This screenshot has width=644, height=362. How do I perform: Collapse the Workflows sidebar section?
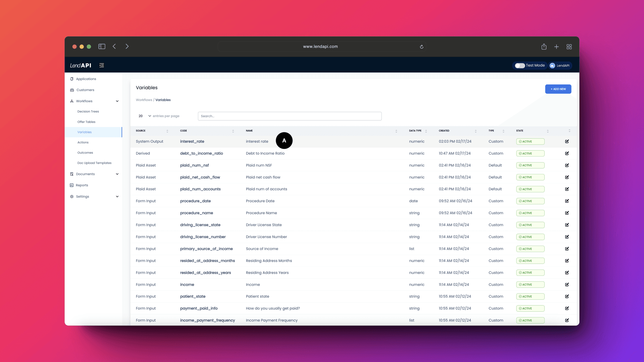point(117,101)
